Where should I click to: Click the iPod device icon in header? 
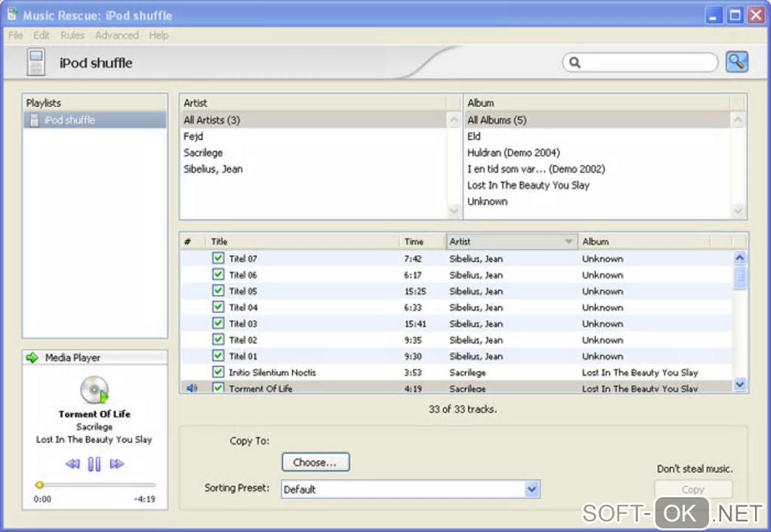point(35,63)
